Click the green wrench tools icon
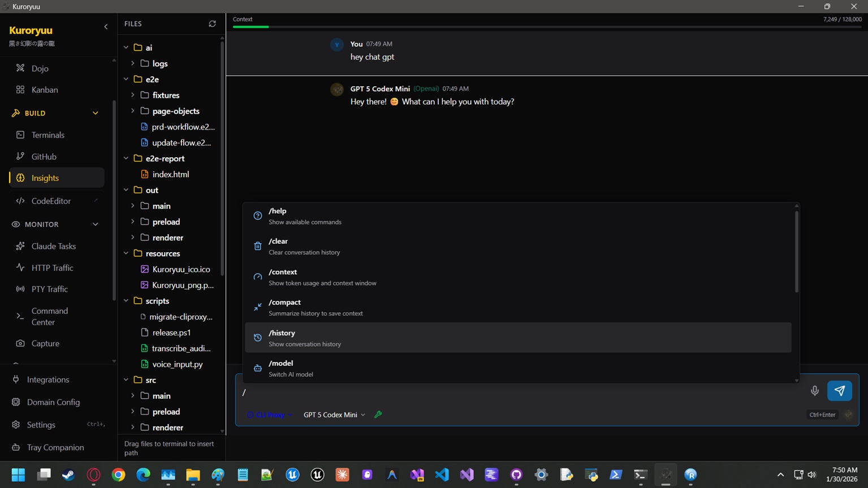The image size is (868, 488). click(378, 414)
